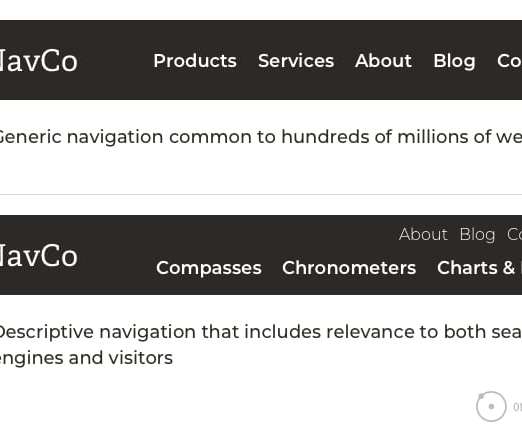522x436 pixels.
Task: Click small Blog link in secondary nav
Action: pos(477,235)
